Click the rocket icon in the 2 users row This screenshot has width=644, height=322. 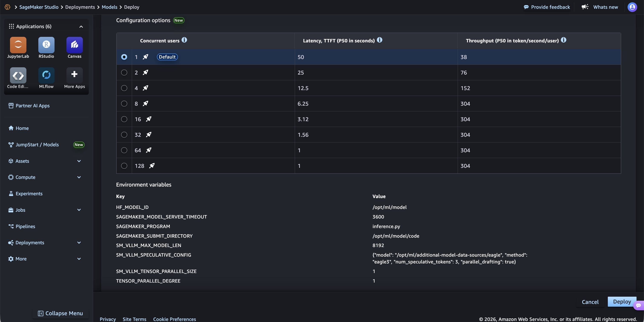coord(145,72)
